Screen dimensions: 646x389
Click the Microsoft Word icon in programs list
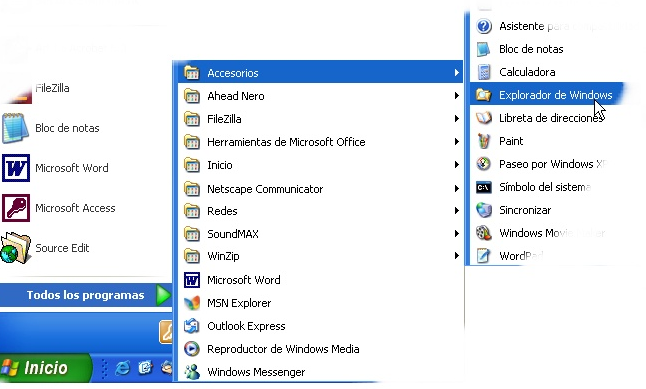[x=192, y=280]
